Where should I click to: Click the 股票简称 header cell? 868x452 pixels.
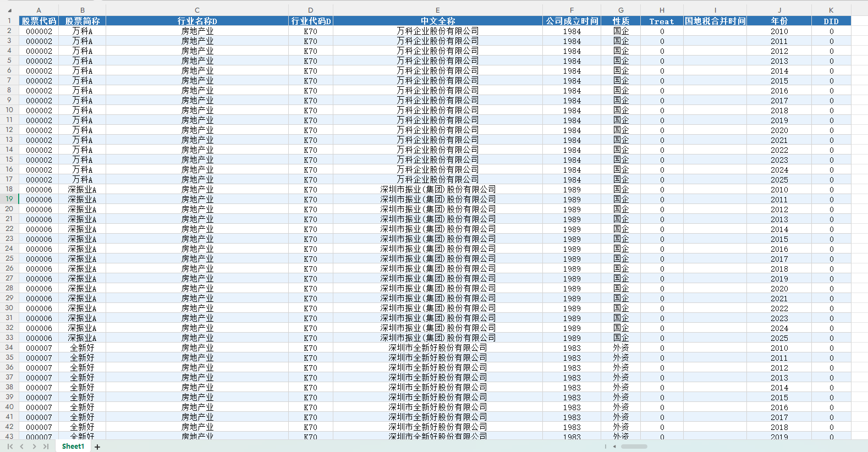click(x=83, y=21)
